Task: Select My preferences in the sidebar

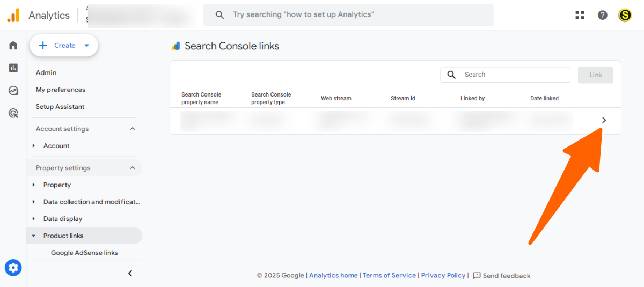Action: coord(61,90)
